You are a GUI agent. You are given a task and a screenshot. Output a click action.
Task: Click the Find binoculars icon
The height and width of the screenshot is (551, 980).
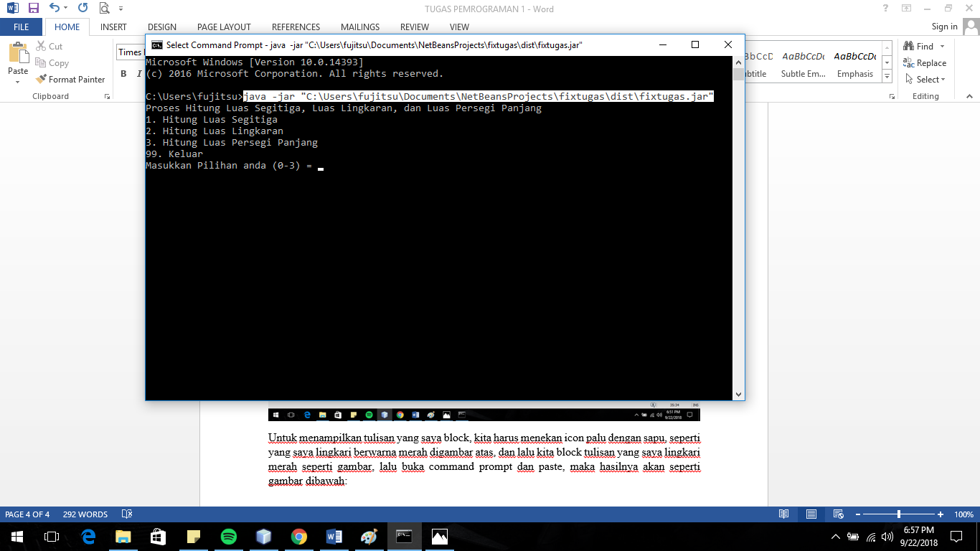click(x=910, y=45)
